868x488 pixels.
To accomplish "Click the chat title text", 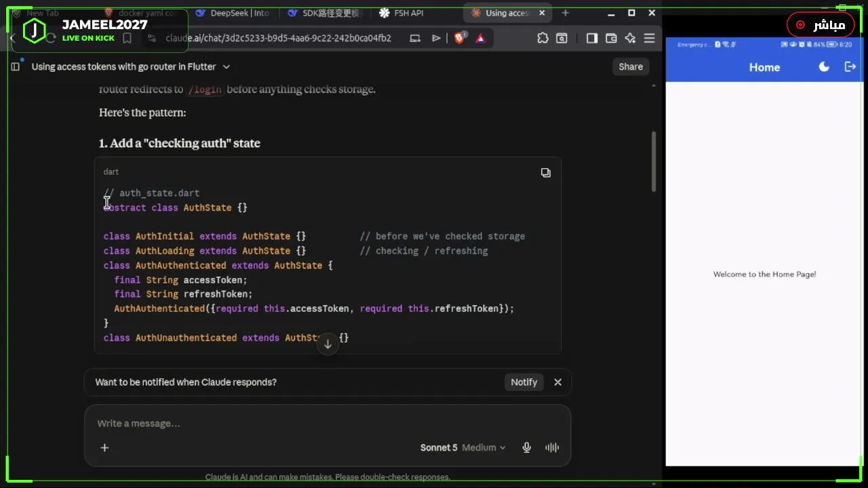I will [123, 66].
